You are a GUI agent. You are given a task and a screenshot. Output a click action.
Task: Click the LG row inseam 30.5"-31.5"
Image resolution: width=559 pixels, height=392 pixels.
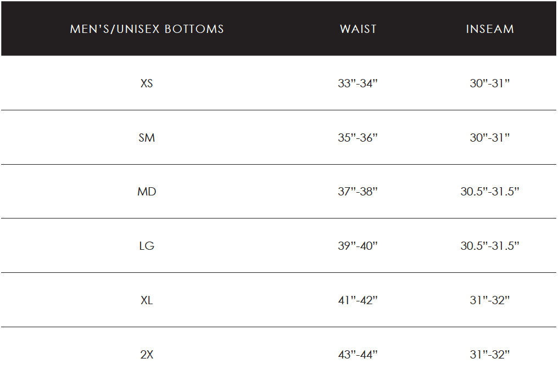(x=490, y=246)
